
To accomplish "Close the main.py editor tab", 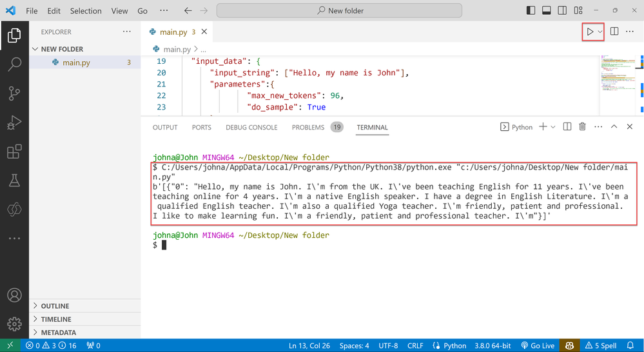I will point(204,32).
